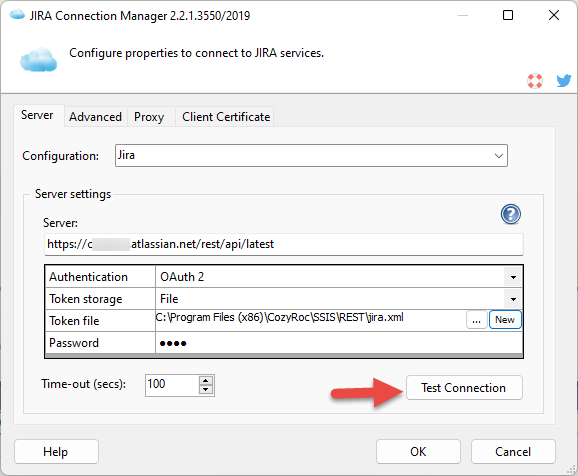Switch to the Advanced tab
The height and width of the screenshot is (476, 578).
coord(95,117)
